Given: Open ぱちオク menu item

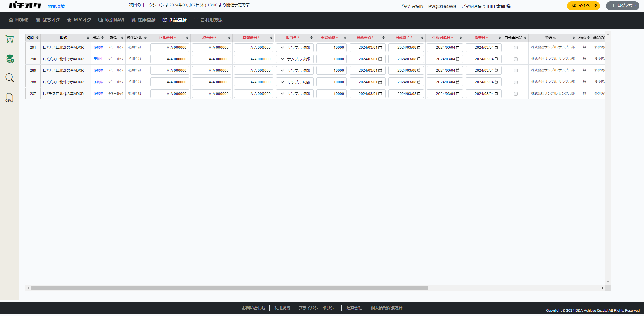Looking at the screenshot, I should 48,20.
